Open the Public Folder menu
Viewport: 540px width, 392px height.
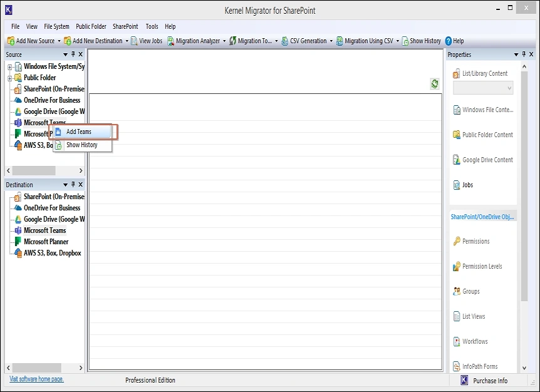coord(91,26)
